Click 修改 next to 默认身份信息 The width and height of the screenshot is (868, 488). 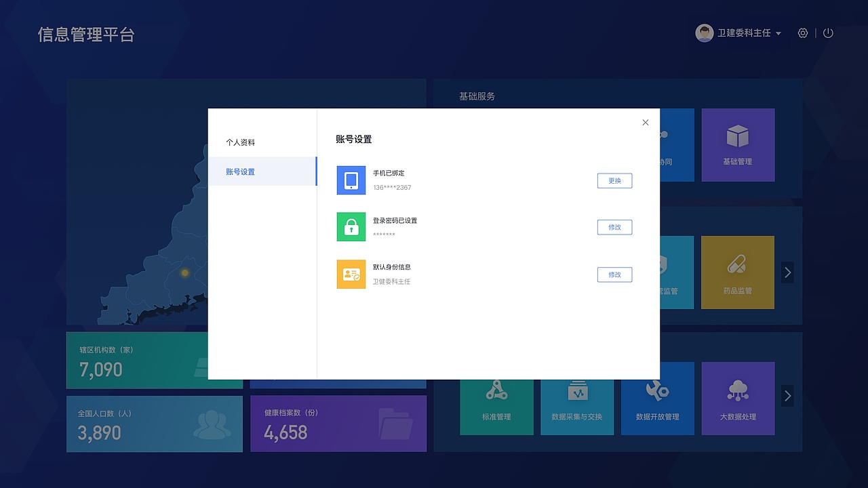point(614,274)
